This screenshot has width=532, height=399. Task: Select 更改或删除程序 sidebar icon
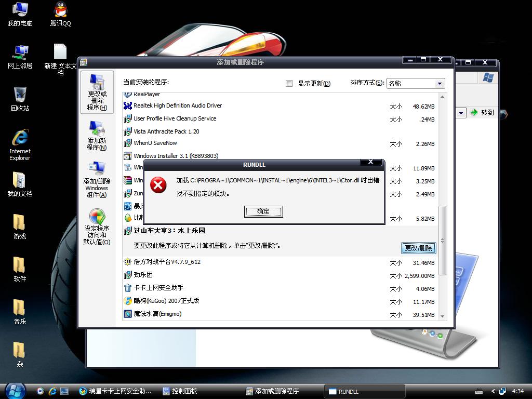coord(97,92)
